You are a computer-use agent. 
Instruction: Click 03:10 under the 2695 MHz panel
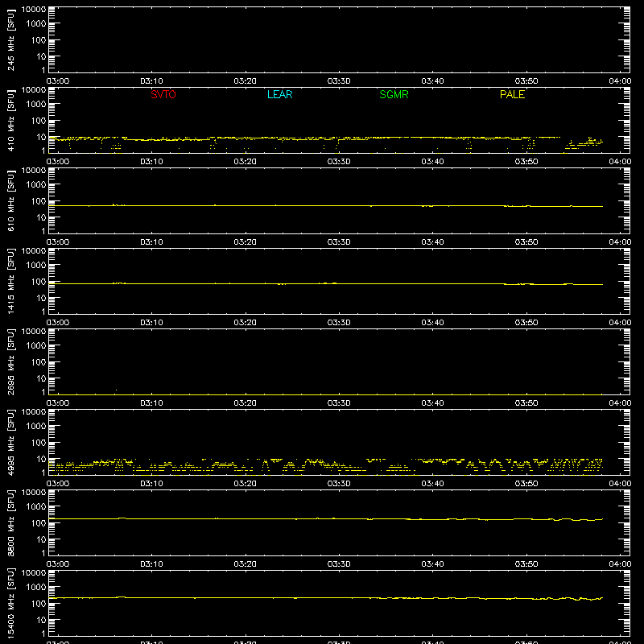point(151,403)
